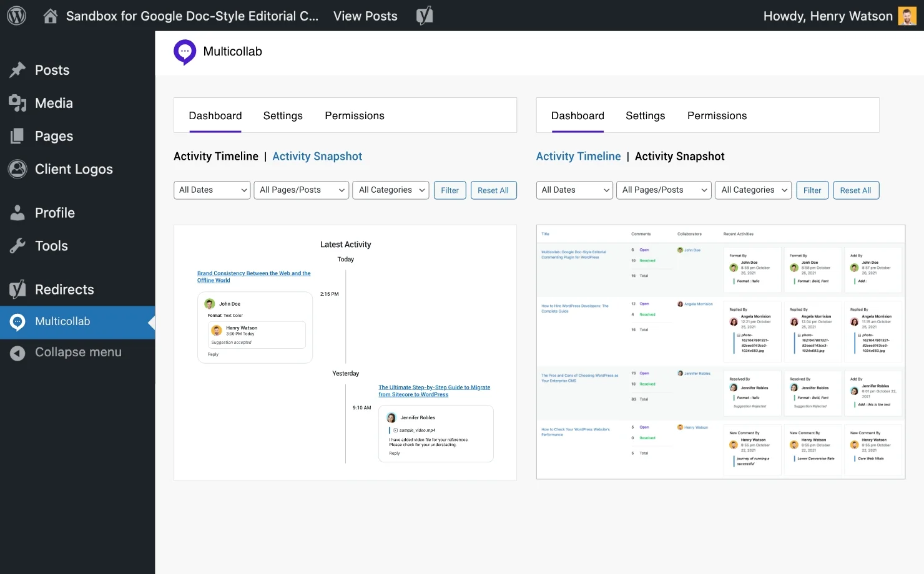
Task: Open the Activity Timeline link in the right panel
Action: [x=579, y=157]
